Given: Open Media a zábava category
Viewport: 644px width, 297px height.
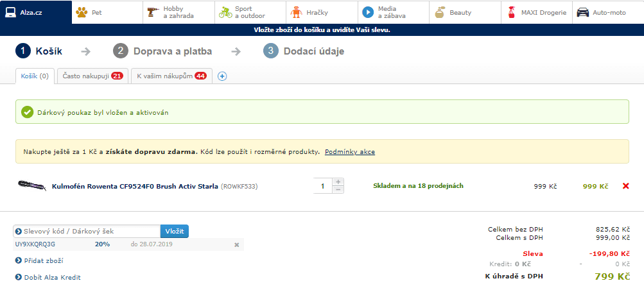Looking at the screenshot, I should pos(394,12).
